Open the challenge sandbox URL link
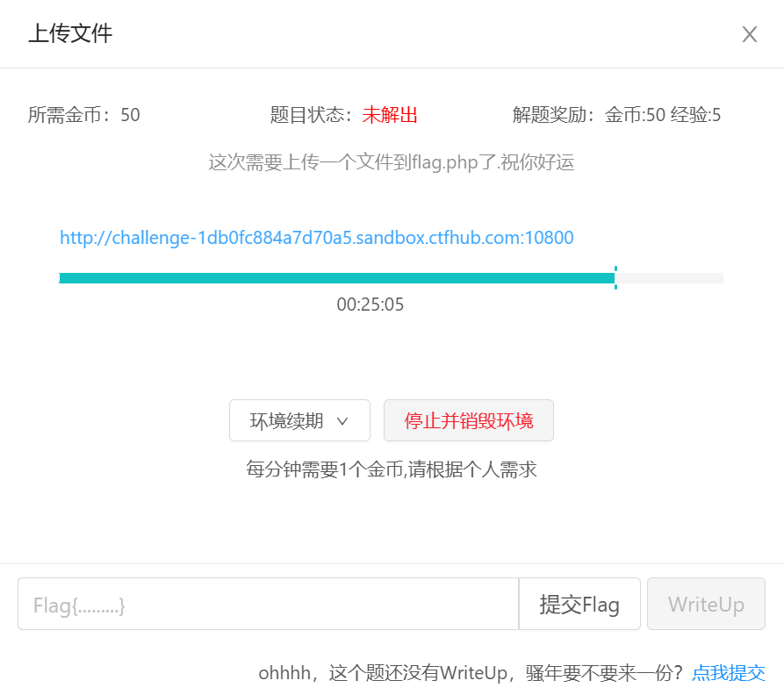The image size is (784, 695). coord(316,238)
